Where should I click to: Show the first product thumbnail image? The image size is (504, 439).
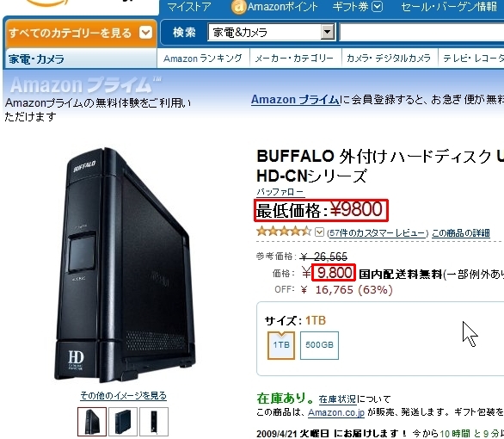coord(92,421)
